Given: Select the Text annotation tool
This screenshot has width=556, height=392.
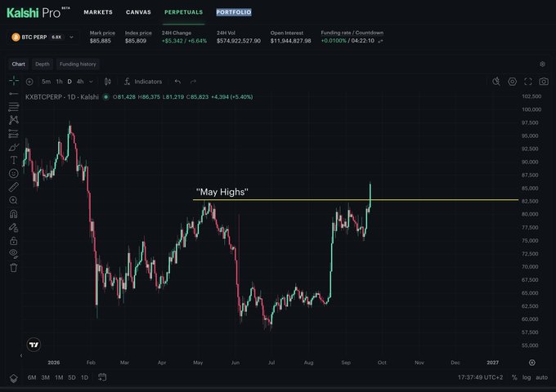Looking at the screenshot, I should pos(13,160).
